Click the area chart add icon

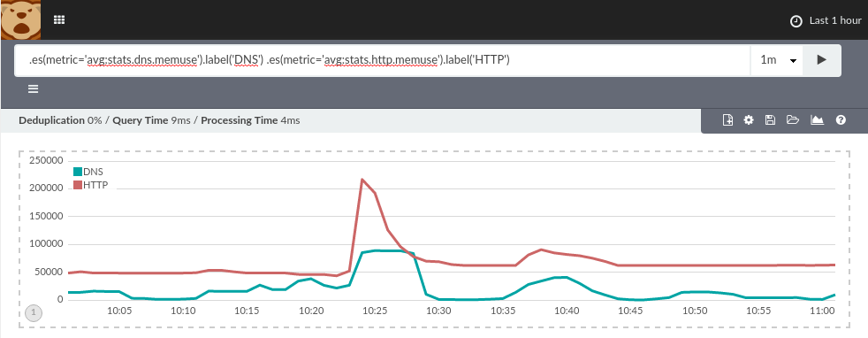tap(817, 119)
